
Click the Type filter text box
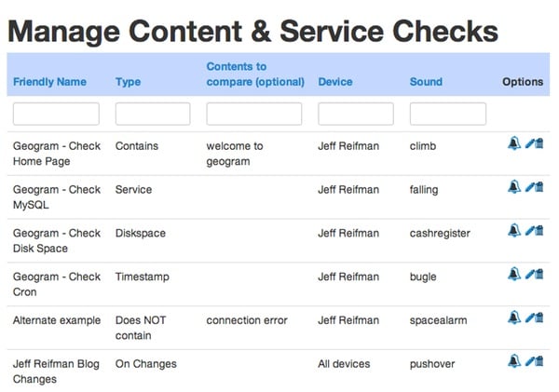pos(153,114)
